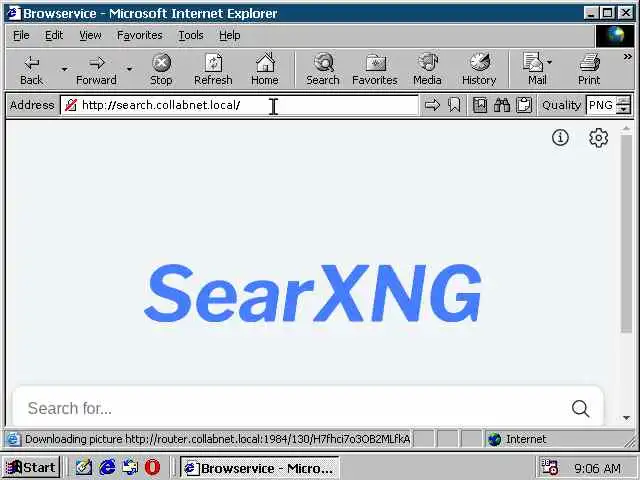This screenshot has width=640, height=480.
Task: Open the Back history dropdown arrow
Action: point(64,69)
